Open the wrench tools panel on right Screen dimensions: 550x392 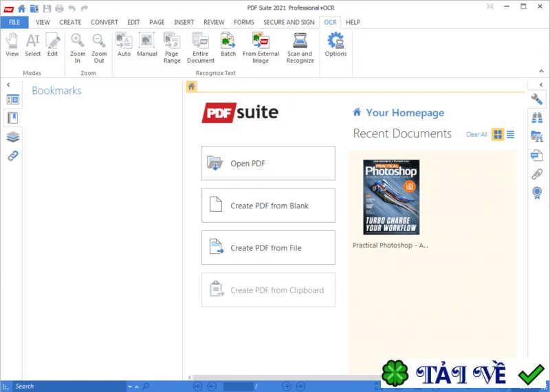click(x=537, y=99)
